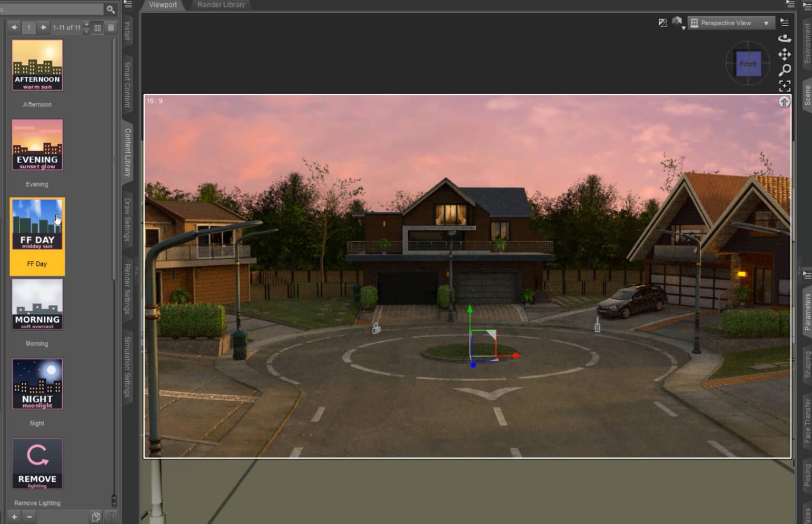Open the Simulation Settings side tab
This screenshot has height=524, width=812.
tap(127, 367)
